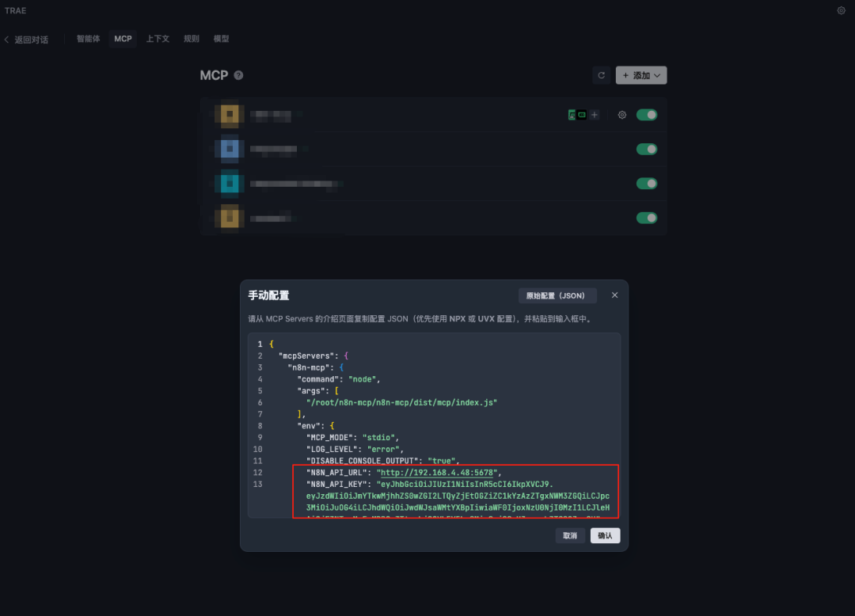Cancel the dialog using 取消
The image size is (855, 616).
[570, 535]
